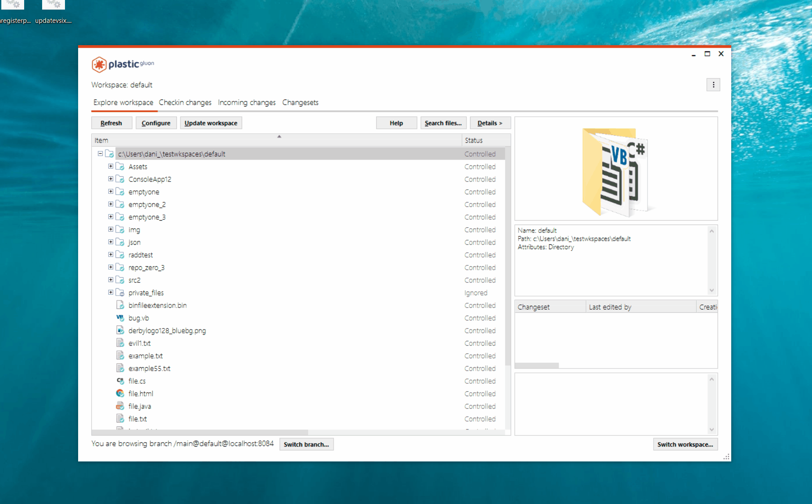The width and height of the screenshot is (812, 504).
Task: Open the three-dot options menu
Action: 713,85
